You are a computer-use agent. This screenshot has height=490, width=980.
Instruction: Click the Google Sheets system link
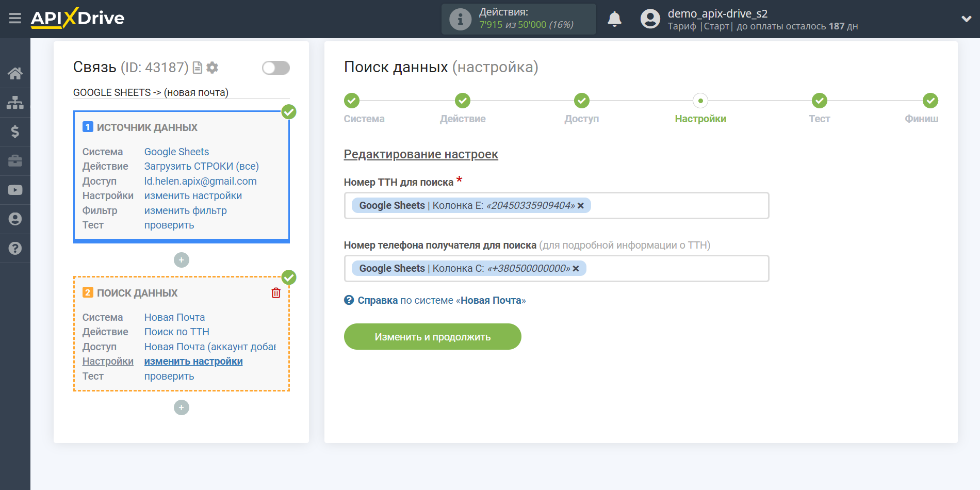pyautogui.click(x=176, y=152)
